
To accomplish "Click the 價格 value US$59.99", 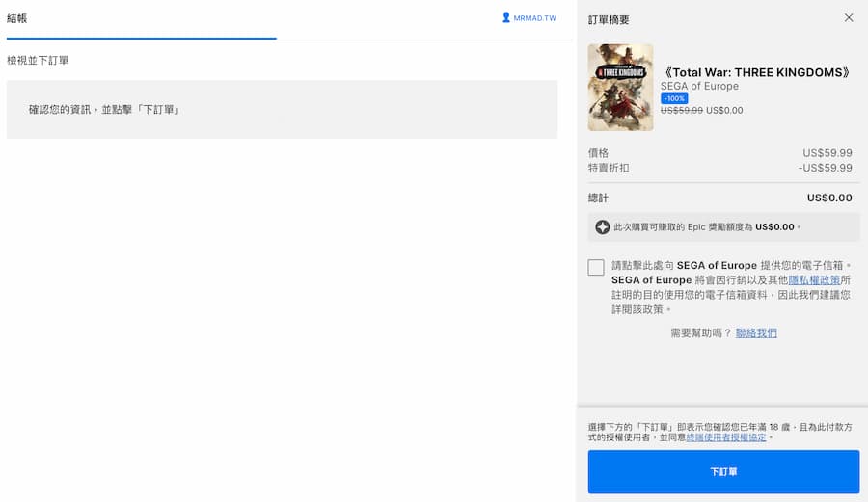I will [827, 152].
